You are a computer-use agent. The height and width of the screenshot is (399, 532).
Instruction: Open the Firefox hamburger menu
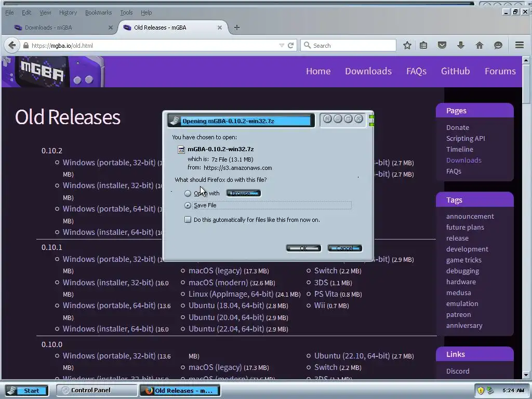(x=520, y=45)
